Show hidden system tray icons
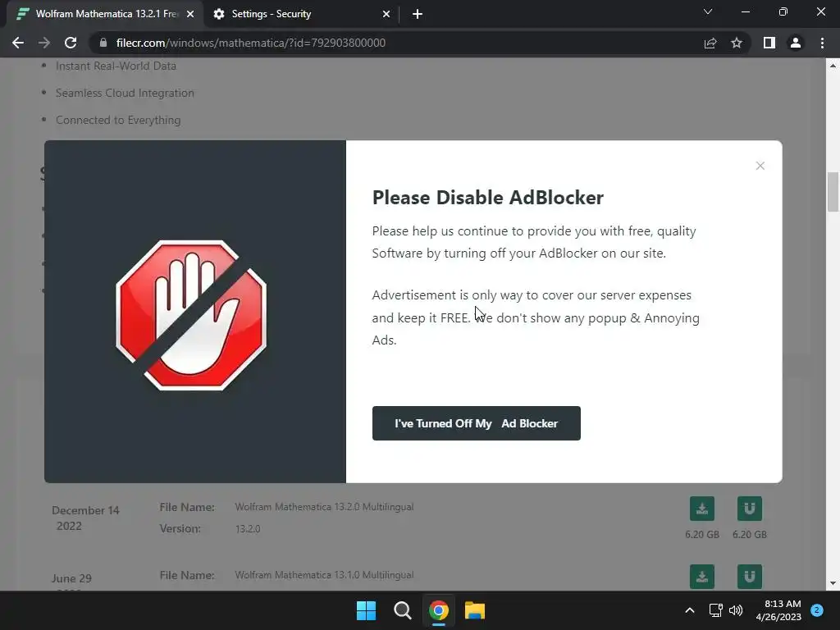The image size is (840, 630). pyautogui.click(x=690, y=610)
